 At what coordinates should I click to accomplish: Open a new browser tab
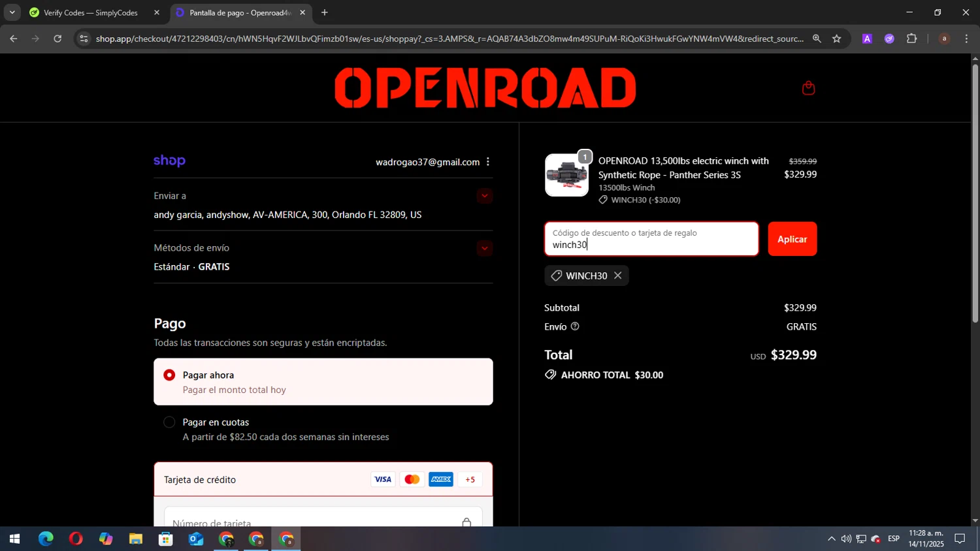click(325, 12)
